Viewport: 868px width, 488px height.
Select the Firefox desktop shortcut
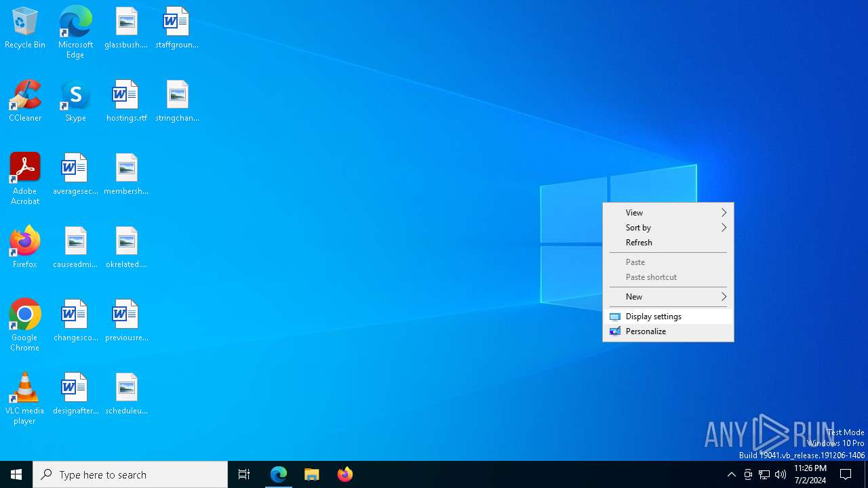[25, 248]
